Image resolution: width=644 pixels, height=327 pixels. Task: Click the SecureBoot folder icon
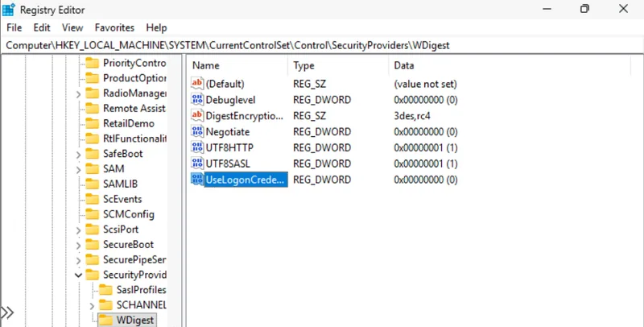93,244
